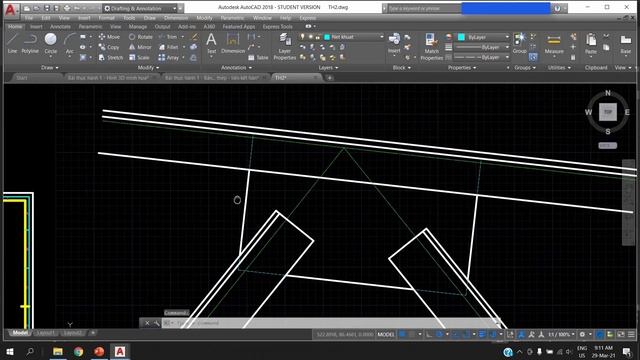
Task: Click the Insert block tool
Action: (394, 43)
